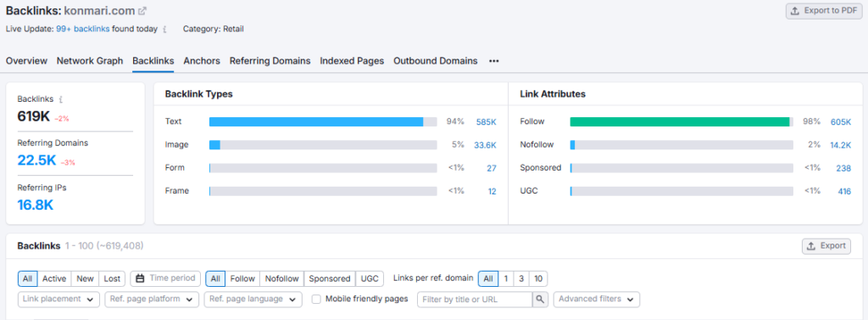
Task: Click 27 form backlinks count
Action: click(x=492, y=168)
